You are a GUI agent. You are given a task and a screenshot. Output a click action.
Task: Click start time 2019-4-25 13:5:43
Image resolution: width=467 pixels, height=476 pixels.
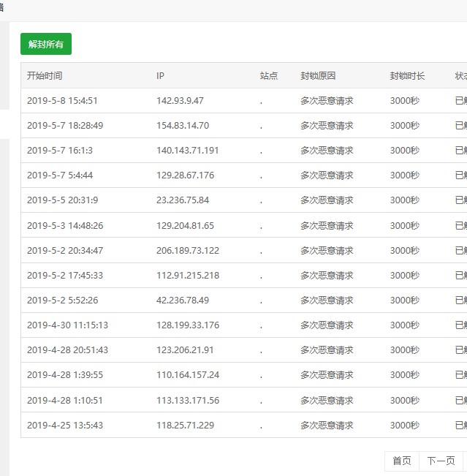(65, 426)
